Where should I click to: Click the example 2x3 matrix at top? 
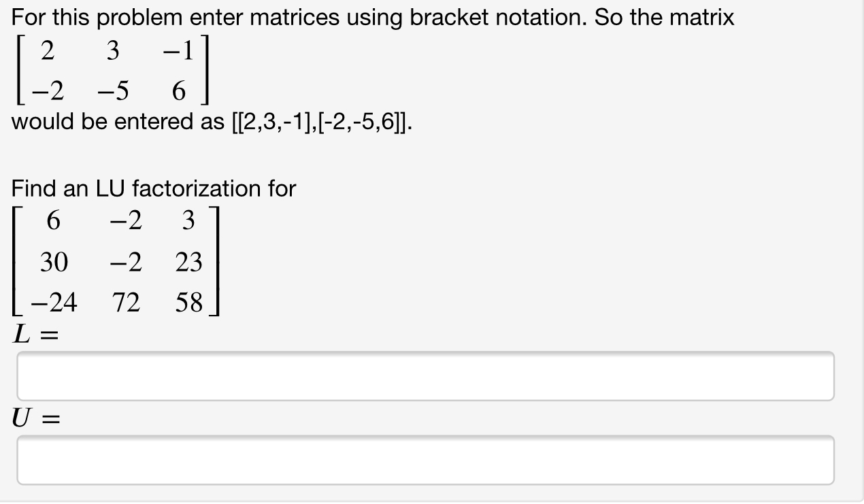(x=109, y=71)
